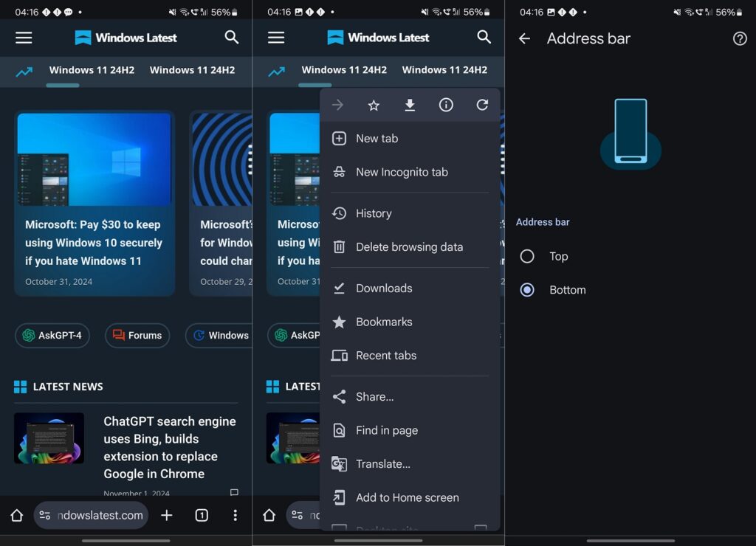Viewport: 756px width, 546px height.
Task: Go back from Address bar settings
Action: click(524, 38)
